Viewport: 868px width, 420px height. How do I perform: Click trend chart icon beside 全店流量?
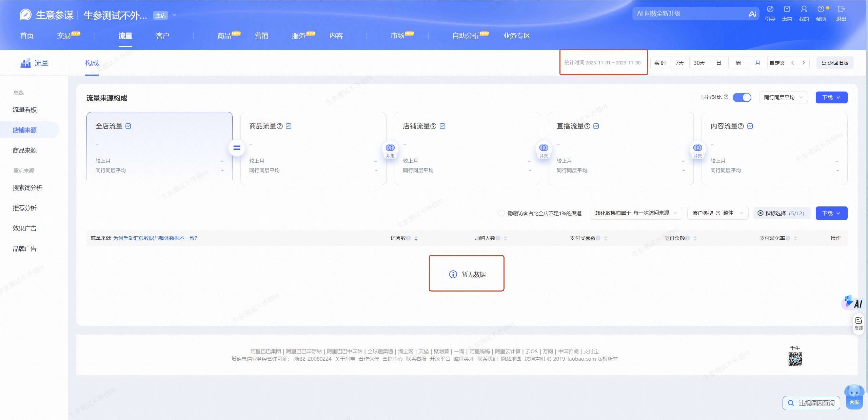point(128,126)
